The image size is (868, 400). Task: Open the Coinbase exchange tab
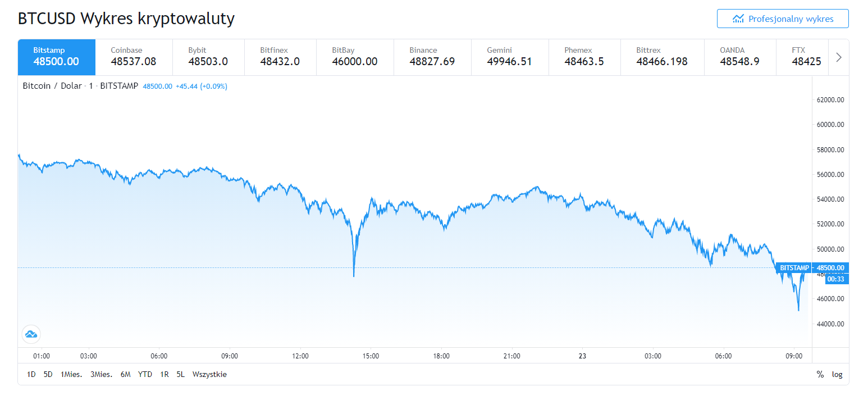pyautogui.click(x=134, y=57)
